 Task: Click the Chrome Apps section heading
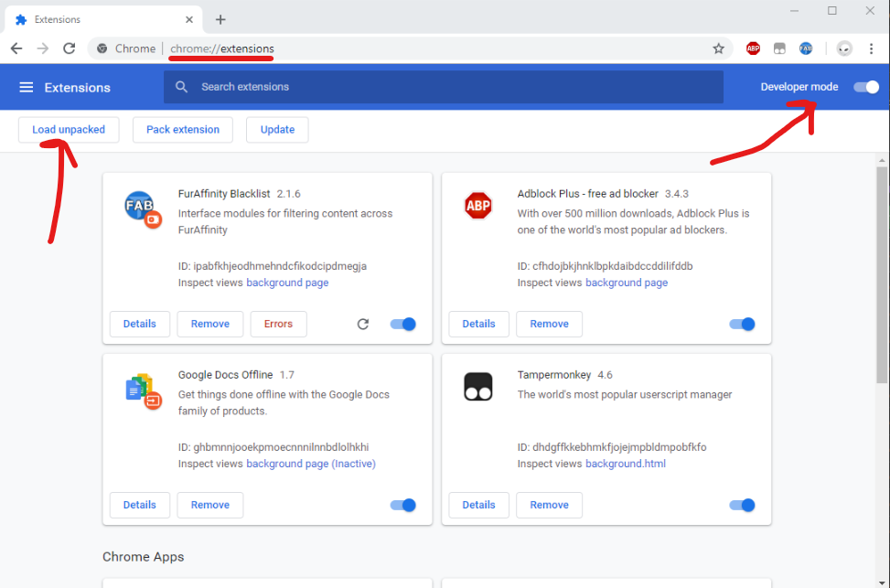(143, 557)
